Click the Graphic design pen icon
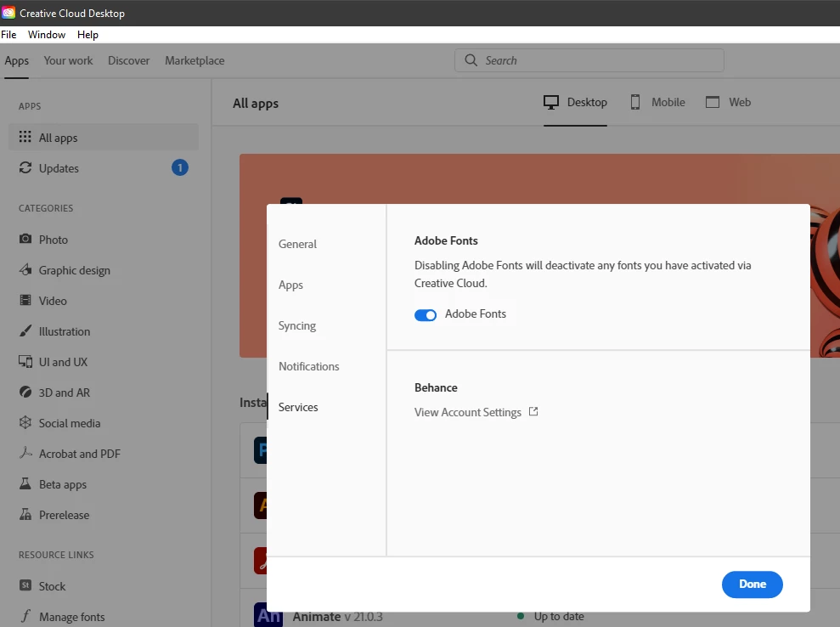This screenshot has width=840, height=627. pyautogui.click(x=25, y=269)
